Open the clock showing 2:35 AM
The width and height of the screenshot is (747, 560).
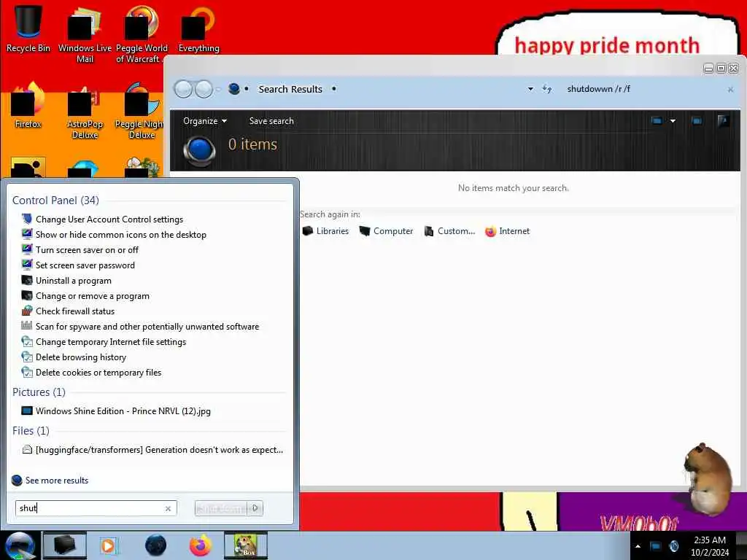(710, 546)
